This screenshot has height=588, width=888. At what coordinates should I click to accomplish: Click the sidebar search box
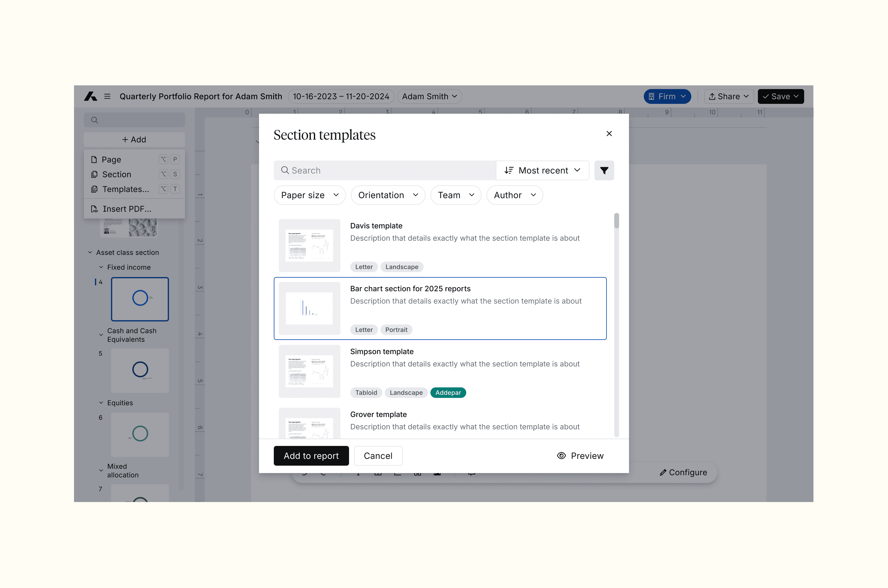tap(134, 120)
